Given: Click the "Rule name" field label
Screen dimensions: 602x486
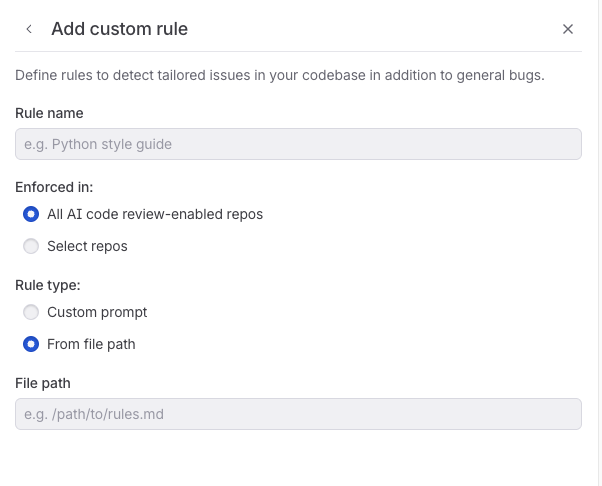Looking at the screenshot, I should [x=49, y=113].
